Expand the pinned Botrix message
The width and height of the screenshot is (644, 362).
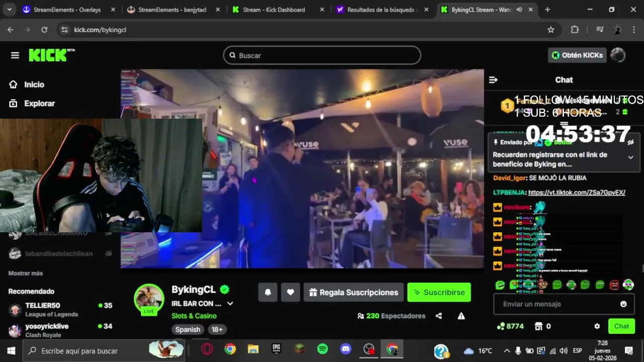[630, 157]
